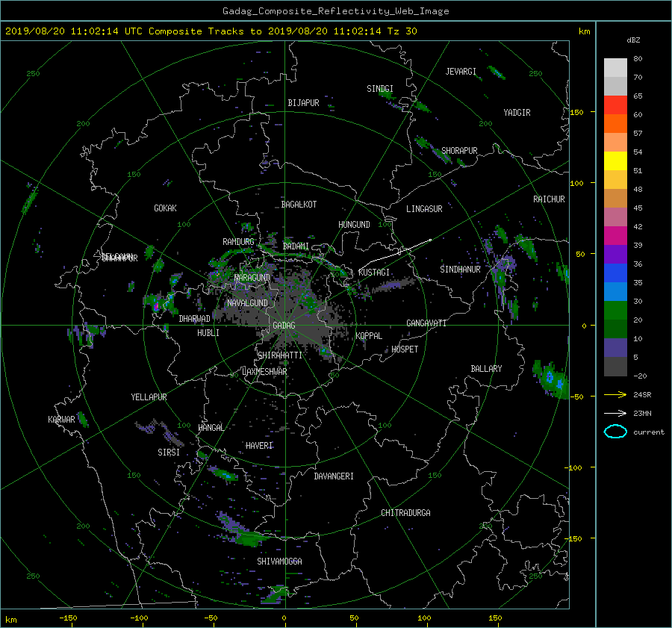The width and height of the screenshot is (672, 628).
Task: Click the SHORAPUR city label
Action: [x=459, y=151]
